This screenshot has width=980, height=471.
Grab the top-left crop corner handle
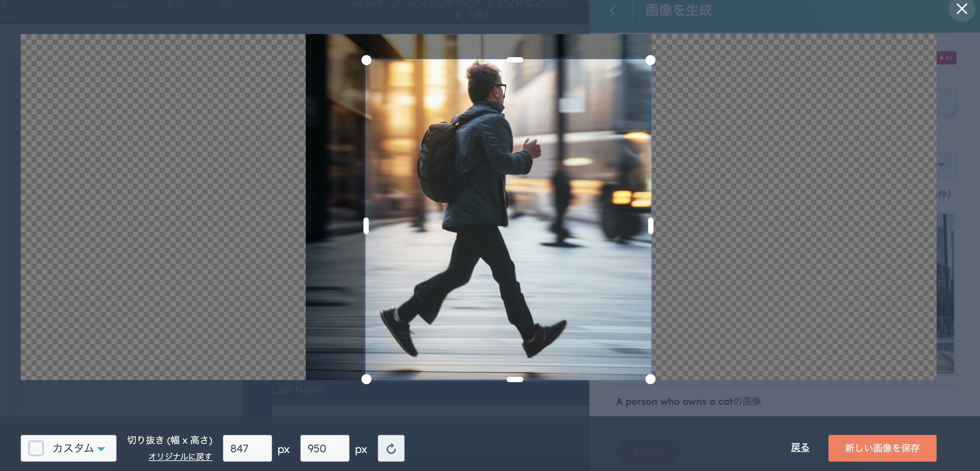(366, 60)
